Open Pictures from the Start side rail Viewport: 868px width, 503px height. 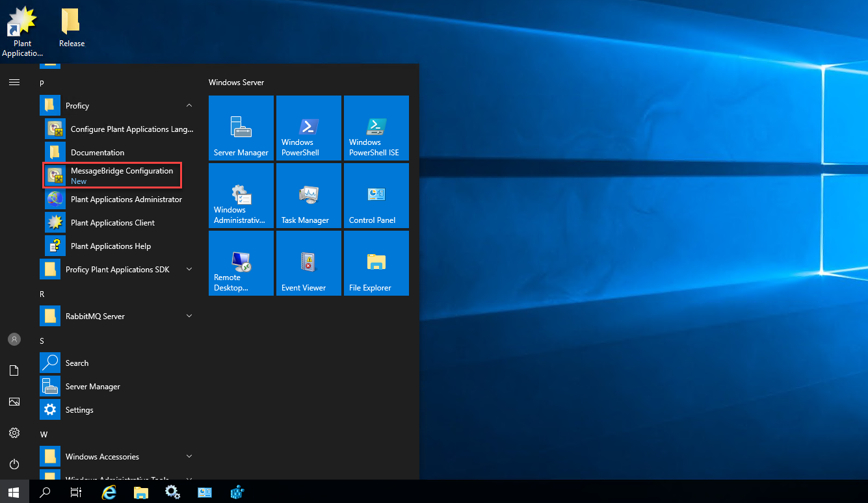(14, 402)
